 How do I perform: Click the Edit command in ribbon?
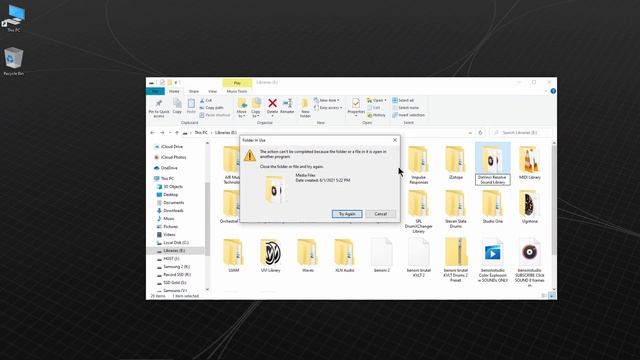[x=373, y=108]
